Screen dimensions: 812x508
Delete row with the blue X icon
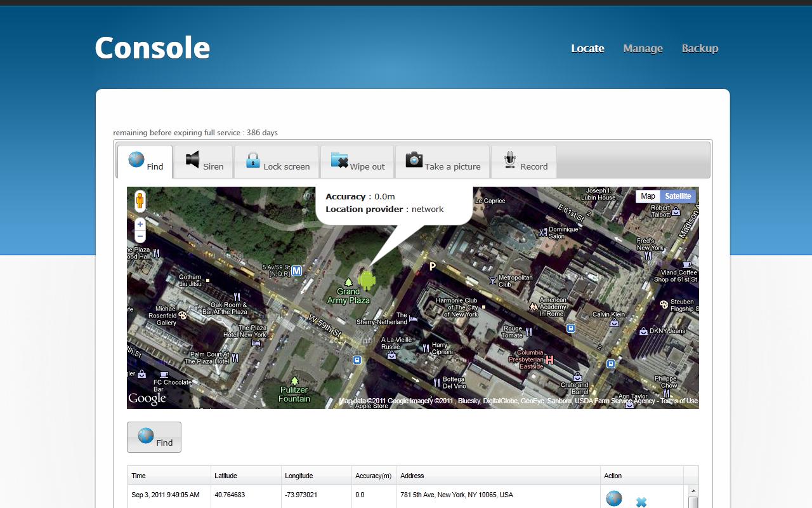click(641, 502)
